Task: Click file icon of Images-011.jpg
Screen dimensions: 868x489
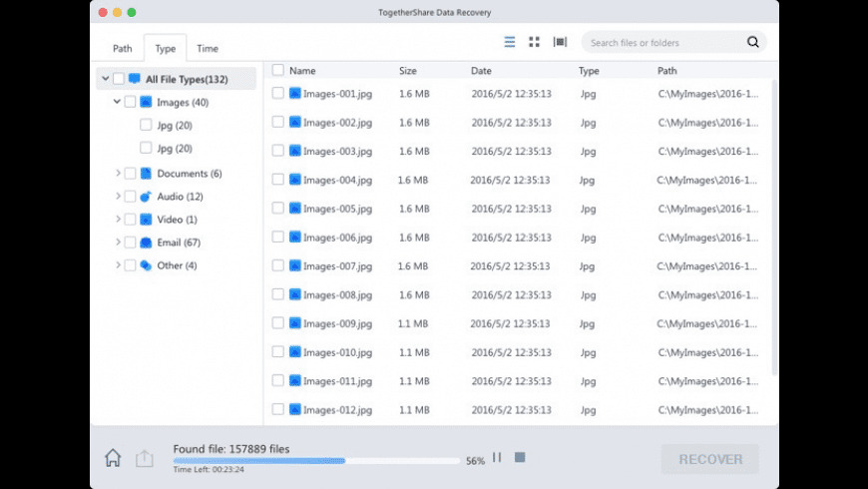Action: (295, 381)
